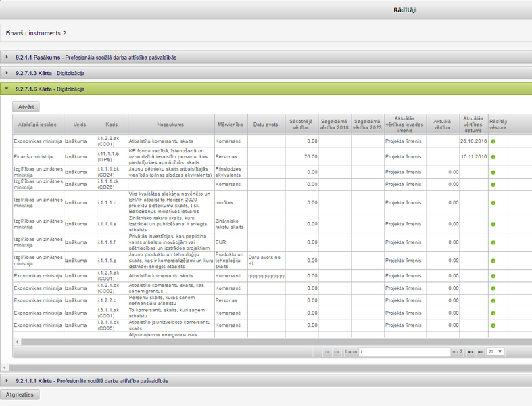Go to previous page arrow in pager
Viewport: 532px width, 406px height.
337,352
